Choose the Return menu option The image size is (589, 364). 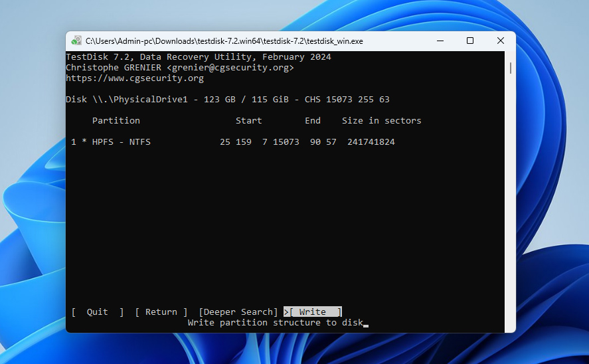[161, 312]
